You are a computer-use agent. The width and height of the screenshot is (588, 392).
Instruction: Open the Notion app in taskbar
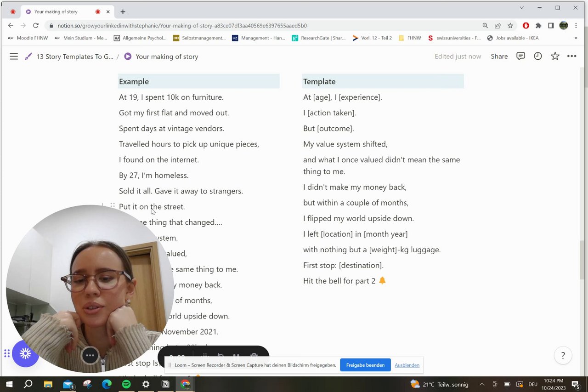click(x=165, y=384)
